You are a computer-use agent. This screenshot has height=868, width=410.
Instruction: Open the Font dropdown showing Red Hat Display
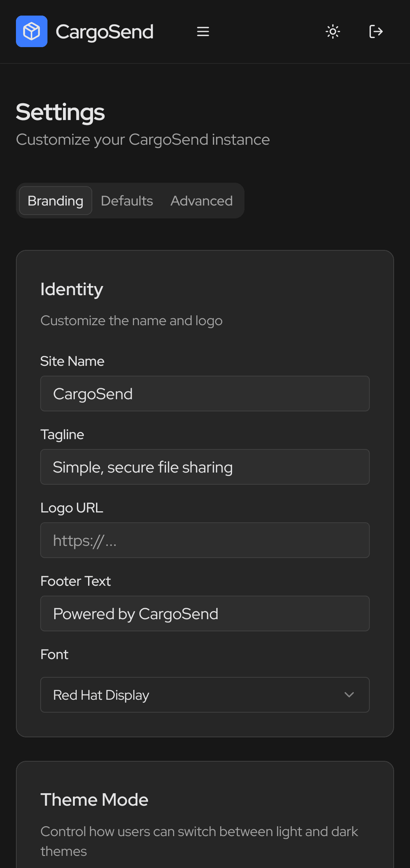[x=205, y=695]
